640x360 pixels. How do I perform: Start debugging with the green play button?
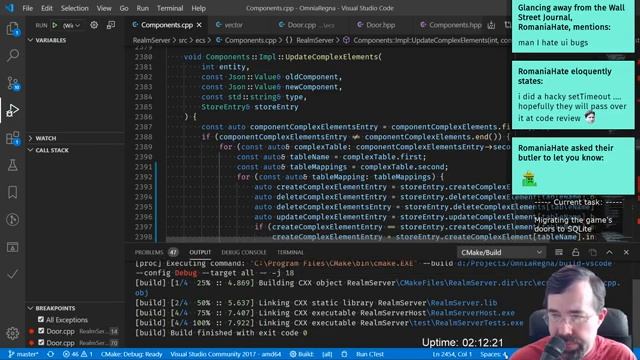click(x=55, y=25)
